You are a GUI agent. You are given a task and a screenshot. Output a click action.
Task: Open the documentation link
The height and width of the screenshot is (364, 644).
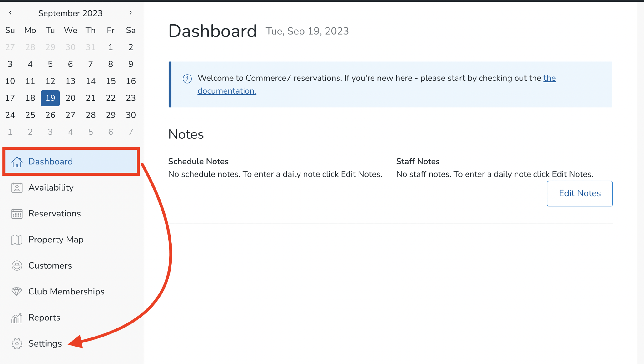coord(227,91)
